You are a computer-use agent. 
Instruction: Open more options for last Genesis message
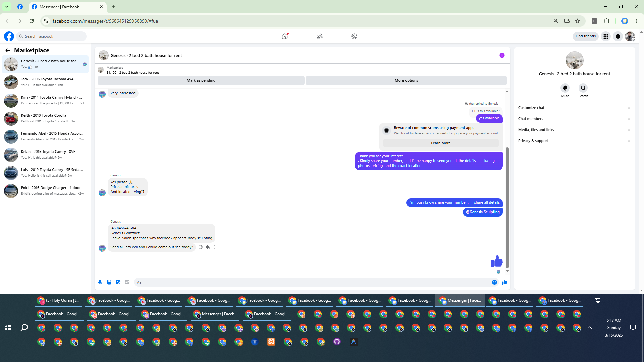coord(215,247)
